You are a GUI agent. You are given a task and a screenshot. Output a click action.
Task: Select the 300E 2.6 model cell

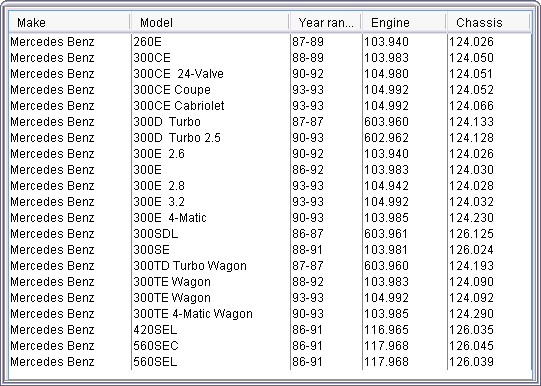(211, 154)
